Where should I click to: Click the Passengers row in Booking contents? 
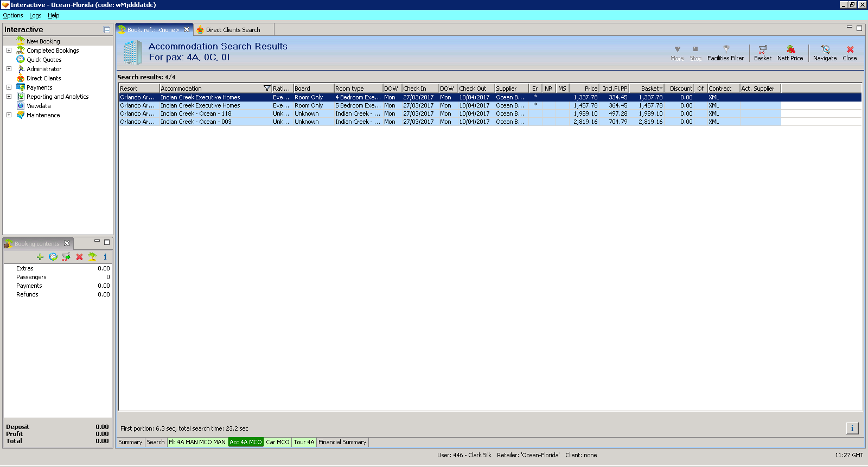pyautogui.click(x=58, y=277)
